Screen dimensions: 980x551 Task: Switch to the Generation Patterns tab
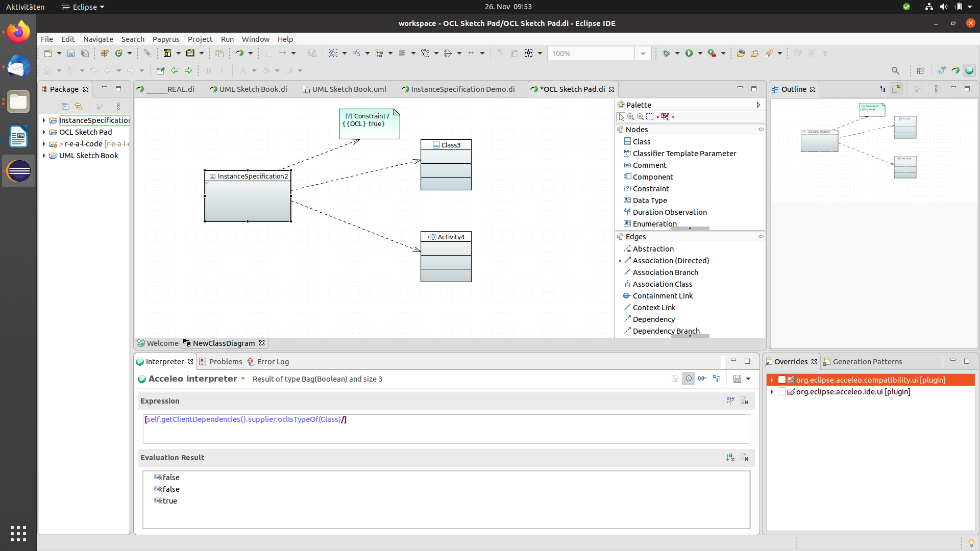[x=863, y=361]
